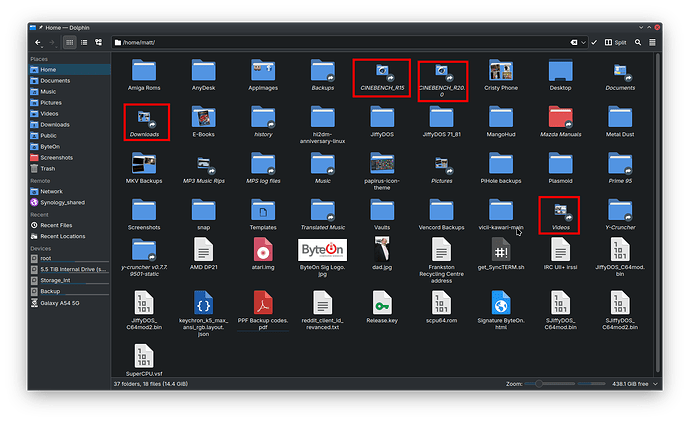Select atari.img disk image file

tap(263, 254)
